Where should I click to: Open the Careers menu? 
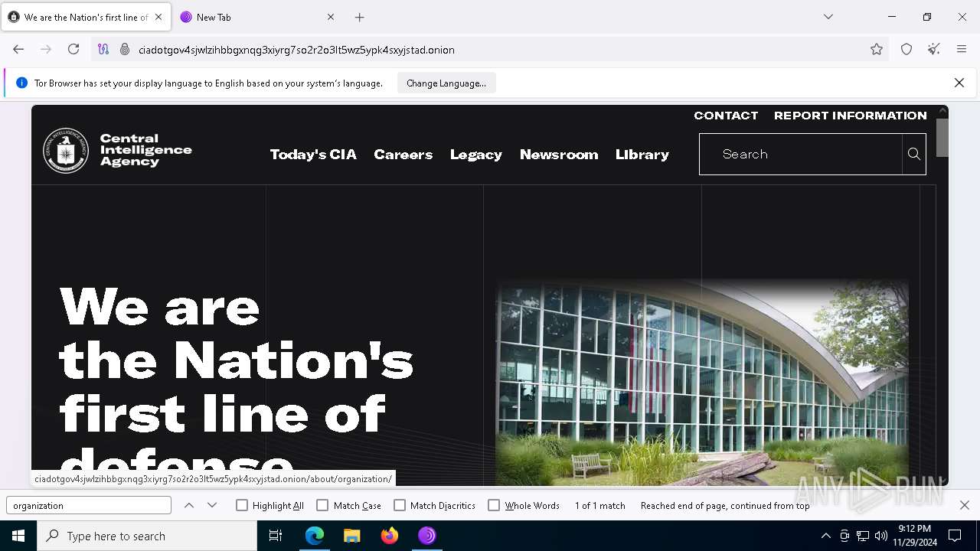[403, 154]
